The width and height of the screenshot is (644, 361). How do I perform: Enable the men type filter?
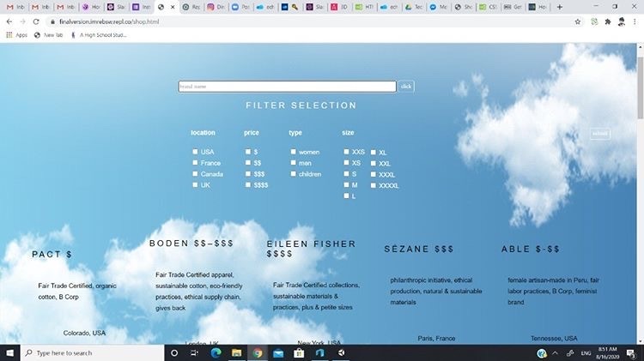(x=294, y=163)
